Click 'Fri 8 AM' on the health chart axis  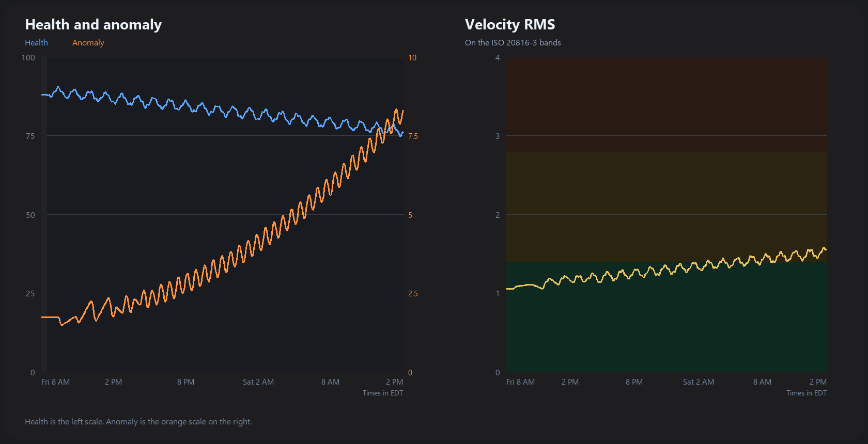(56, 382)
